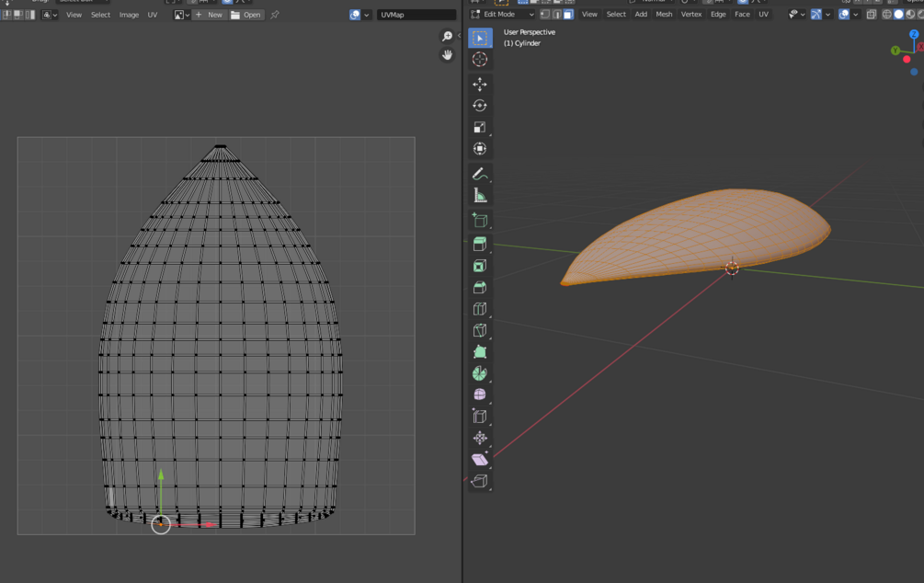Open the Face menu
Screen dimensions: 924x583
743,14
